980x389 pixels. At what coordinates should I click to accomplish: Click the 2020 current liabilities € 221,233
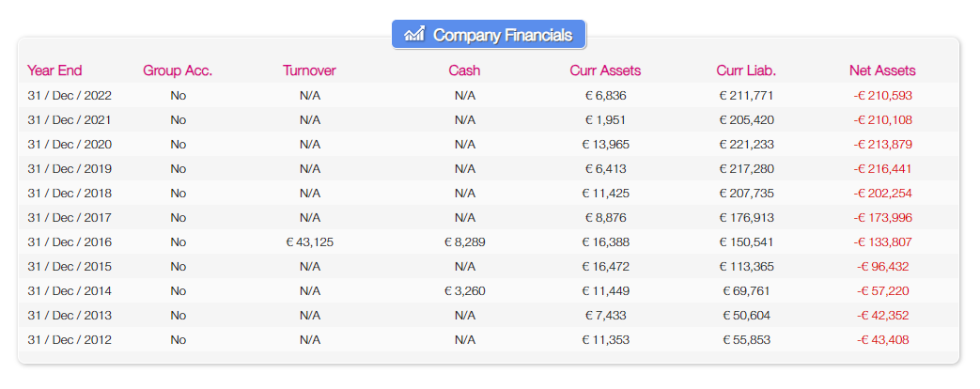click(746, 145)
